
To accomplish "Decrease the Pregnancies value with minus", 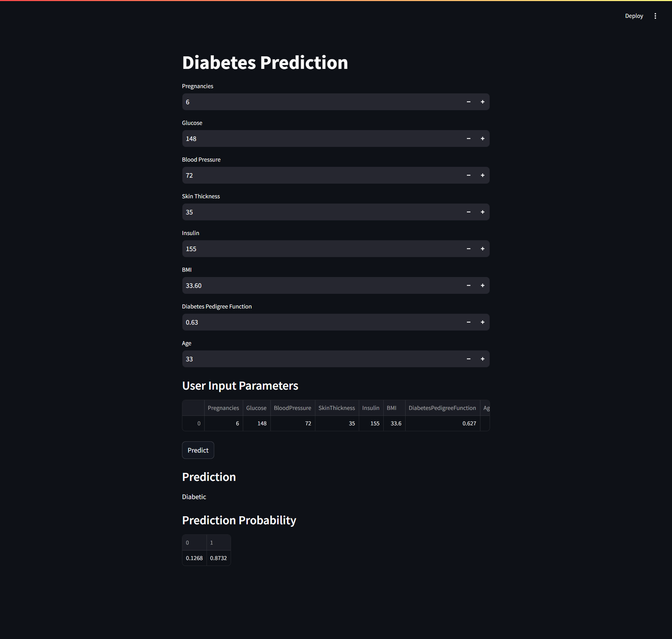I will 468,102.
